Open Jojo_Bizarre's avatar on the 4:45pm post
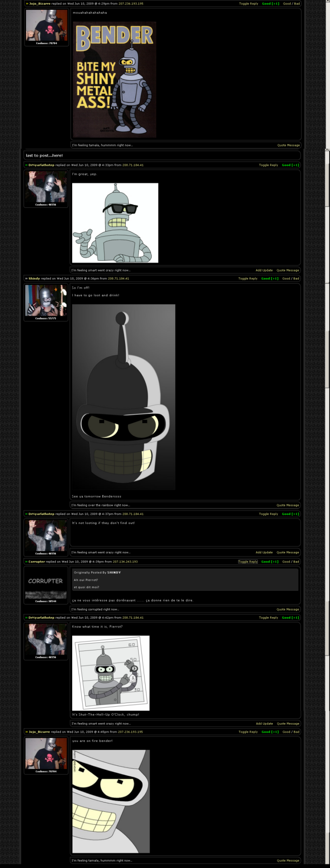The width and height of the screenshot is (330, 868). [x=46, y=753]
